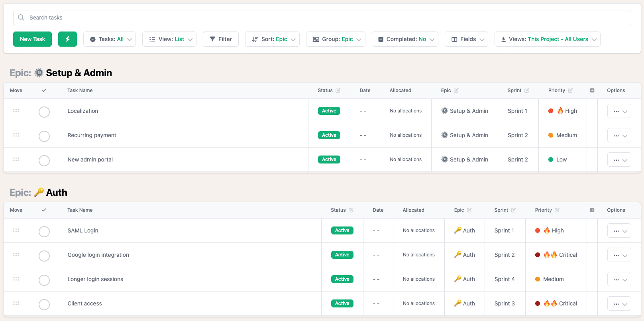644x321 pixels.
Task: Click Epic edit icon in Auth table header
Action: (469, 210)
